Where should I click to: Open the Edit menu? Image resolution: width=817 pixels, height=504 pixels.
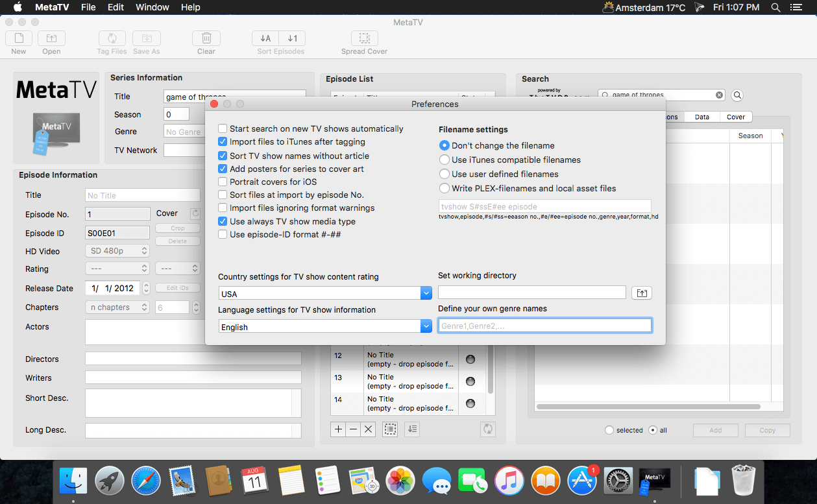coord(116,7)
